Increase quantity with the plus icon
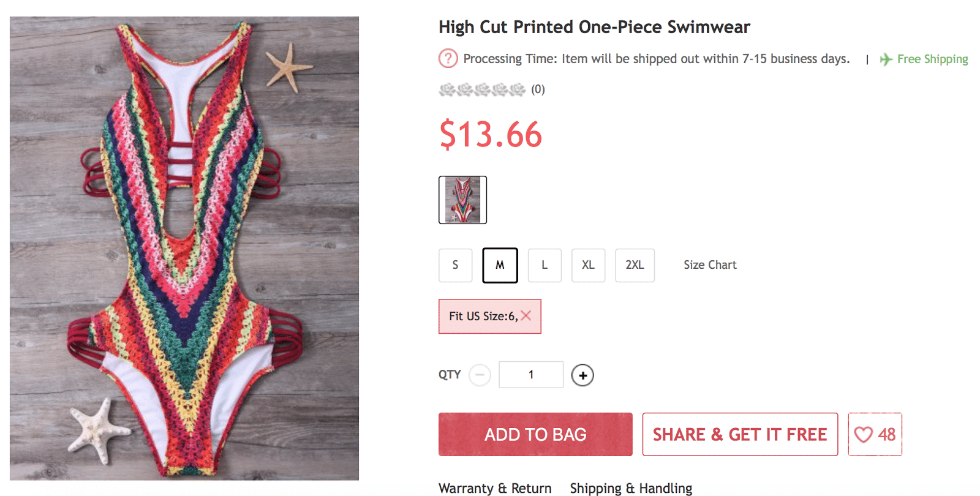 [x=582, y=375]
